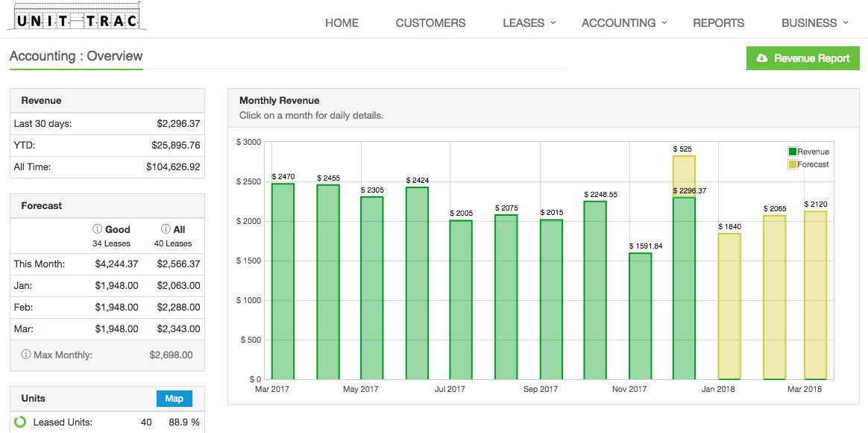Click the Leased Units ring icon

[x=20, y=422]
